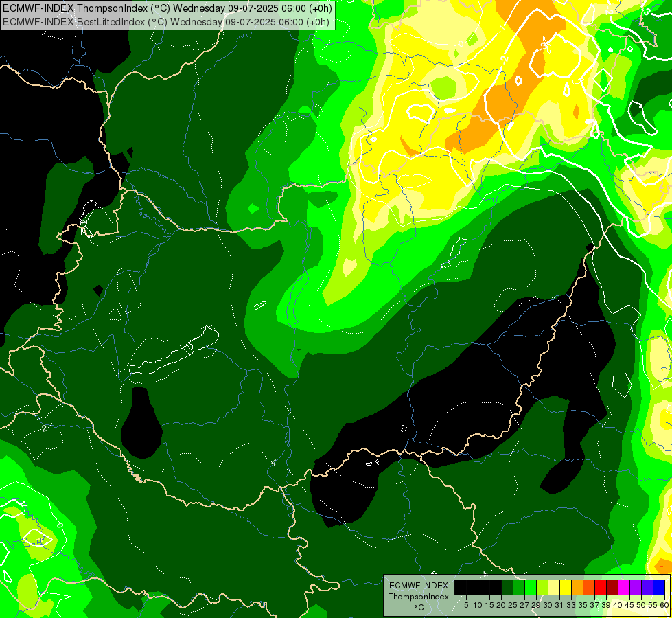Click the ThompsonIndex title line at top
Image resolution: width=672 pixels, height=618 pixels.
(167, 8)
